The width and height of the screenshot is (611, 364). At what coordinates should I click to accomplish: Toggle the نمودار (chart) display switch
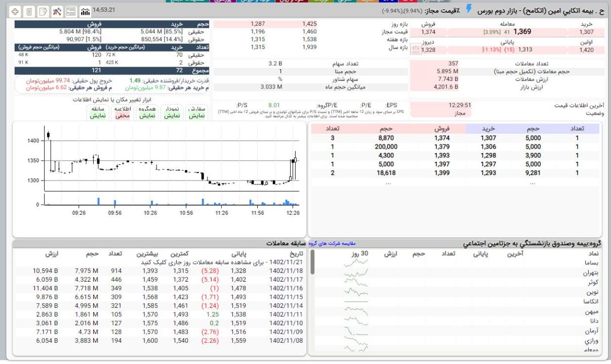tap(173, 112)
